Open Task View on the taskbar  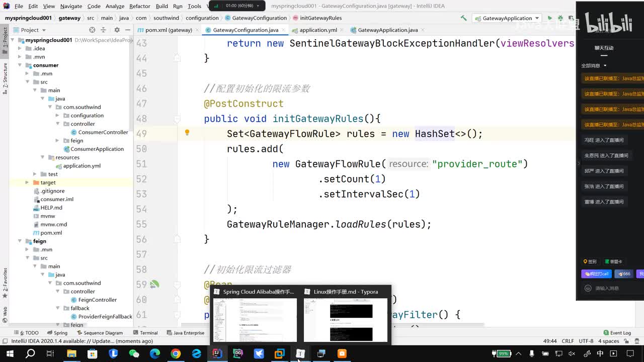[x=50, y=353]
